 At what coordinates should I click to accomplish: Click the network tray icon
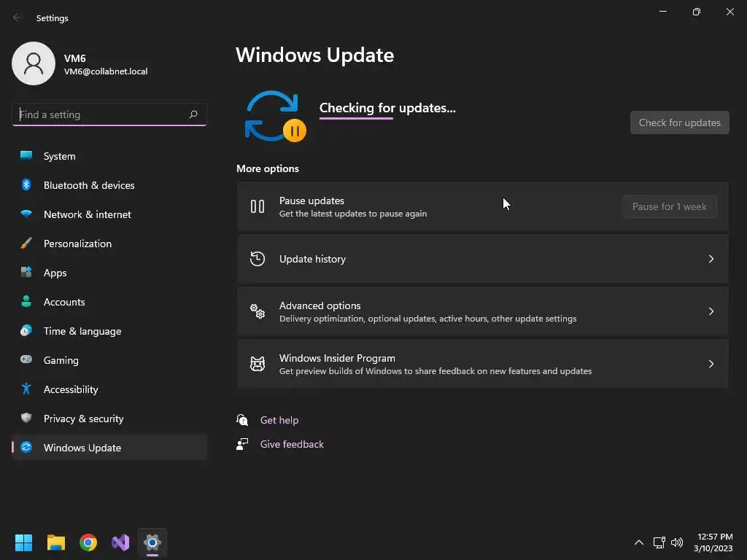point(659,542)
